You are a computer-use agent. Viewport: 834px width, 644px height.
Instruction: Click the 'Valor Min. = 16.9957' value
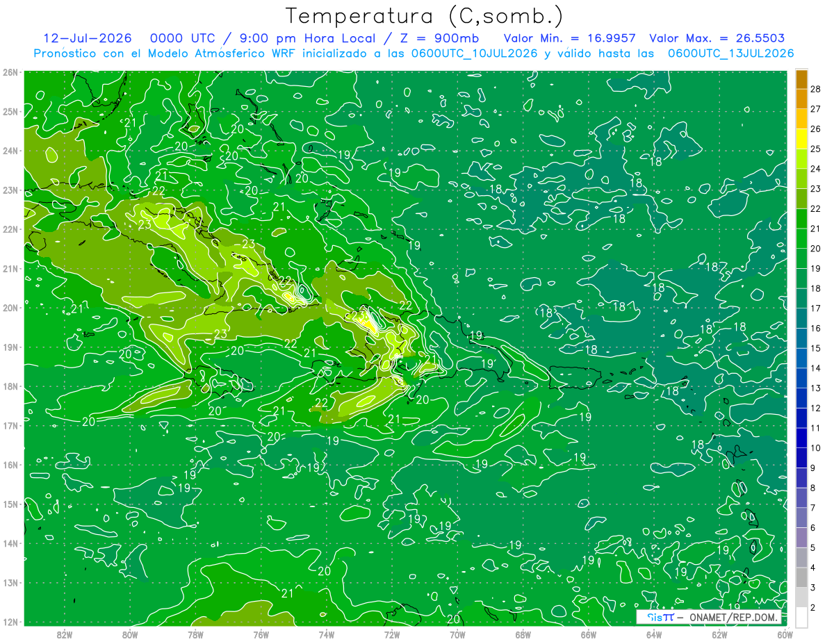pyautogui.click(x=571, y=38)
